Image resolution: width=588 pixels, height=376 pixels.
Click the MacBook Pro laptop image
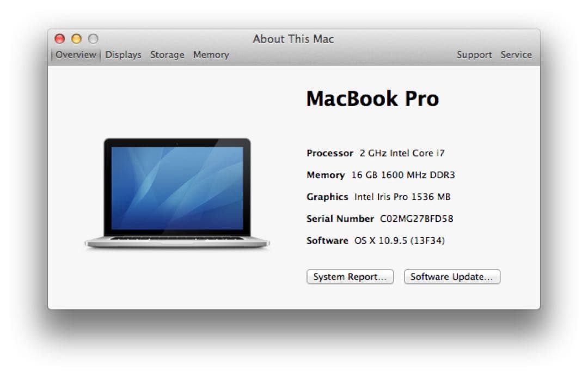175,191
